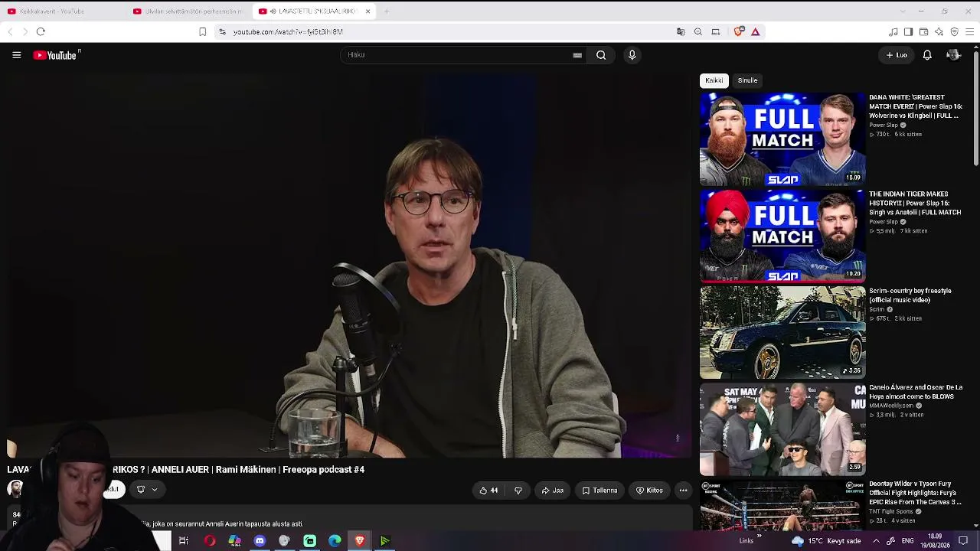Screen dimensions: 980x551
Task: Switch to the second browser tab
Action: click(x=188, y=11)
